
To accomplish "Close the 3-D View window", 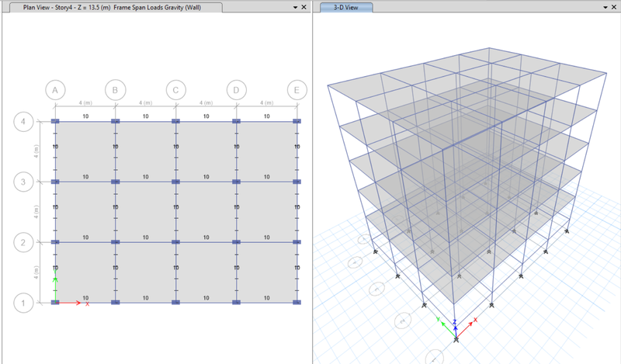I will click(x=614, y=7).
